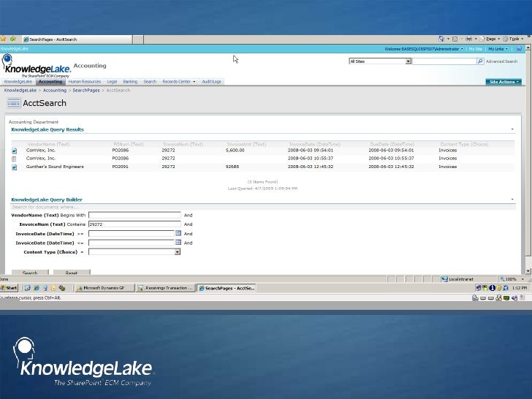This screenshot has height=399, width=532.
Task: Open document icon for ComVex 5,600.00 row
Action: pos(15,151)
